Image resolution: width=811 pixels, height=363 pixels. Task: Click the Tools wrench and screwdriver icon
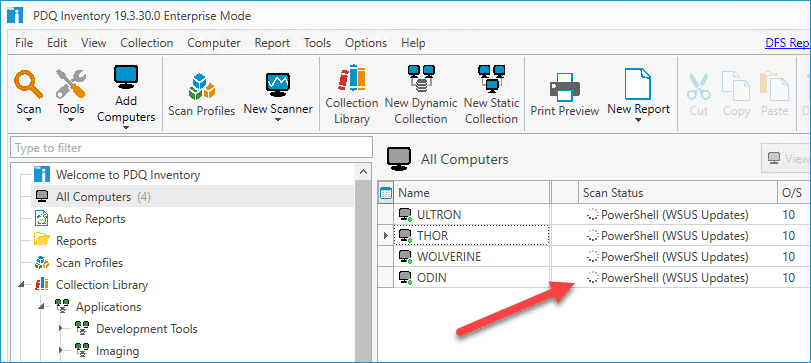coord(71,84)
